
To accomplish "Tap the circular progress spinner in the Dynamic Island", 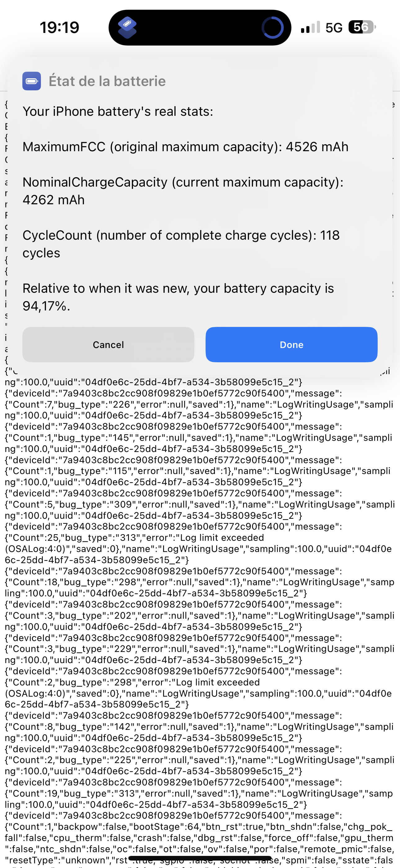I will tap(272, 27).
